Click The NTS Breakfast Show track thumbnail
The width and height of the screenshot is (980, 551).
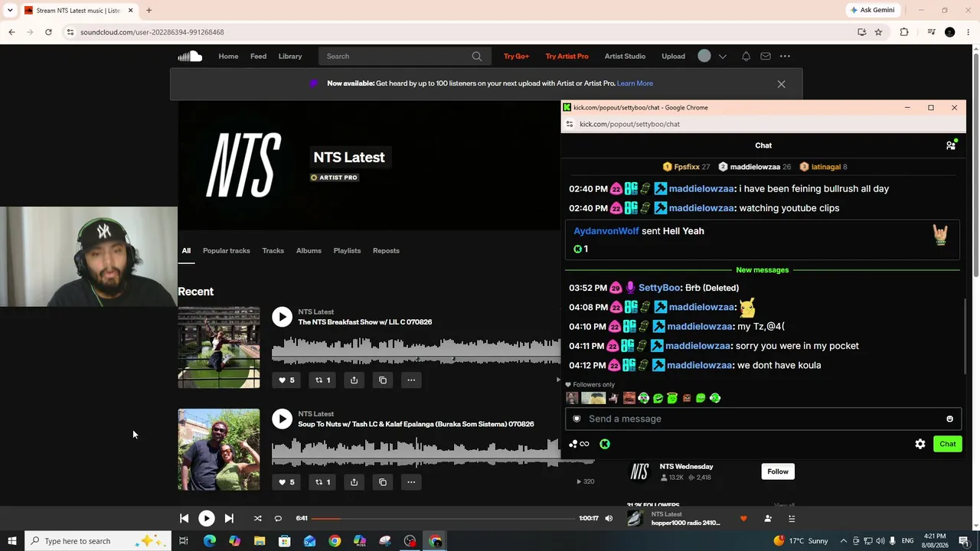(219, 347)
